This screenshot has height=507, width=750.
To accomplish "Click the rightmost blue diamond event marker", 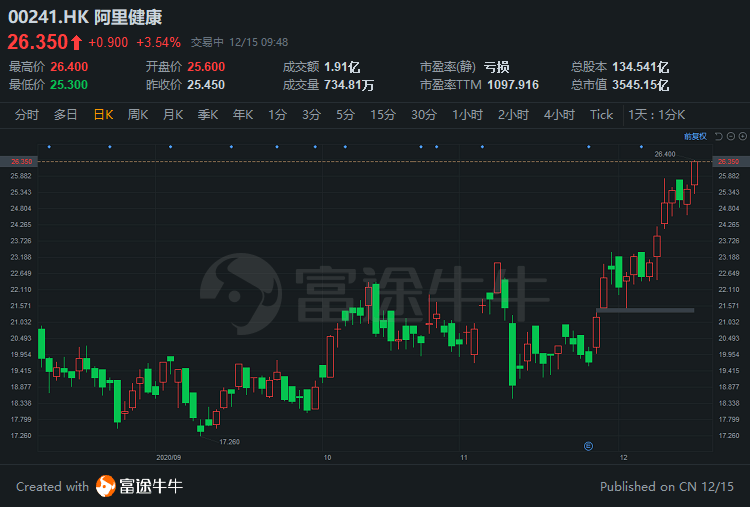I will 641,147.
